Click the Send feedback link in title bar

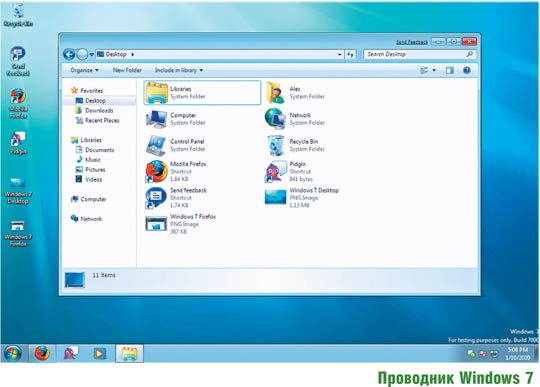pyautogui.click(x=412, y=42)
